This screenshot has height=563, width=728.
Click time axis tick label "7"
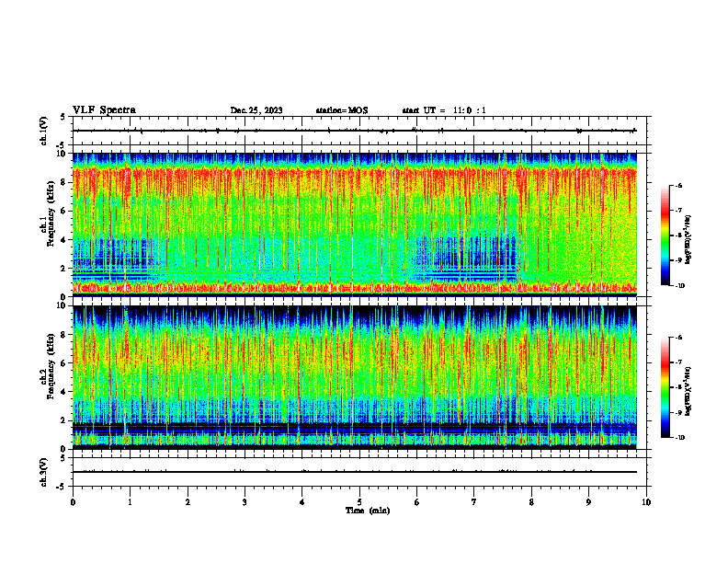(x=473, y=502)
